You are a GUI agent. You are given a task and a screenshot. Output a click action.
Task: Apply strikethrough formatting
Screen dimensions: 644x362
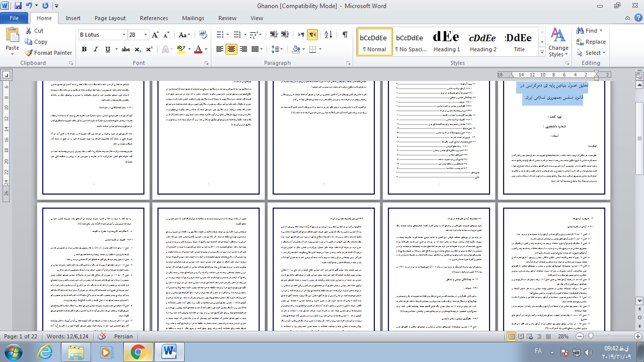tap(125, 49)
